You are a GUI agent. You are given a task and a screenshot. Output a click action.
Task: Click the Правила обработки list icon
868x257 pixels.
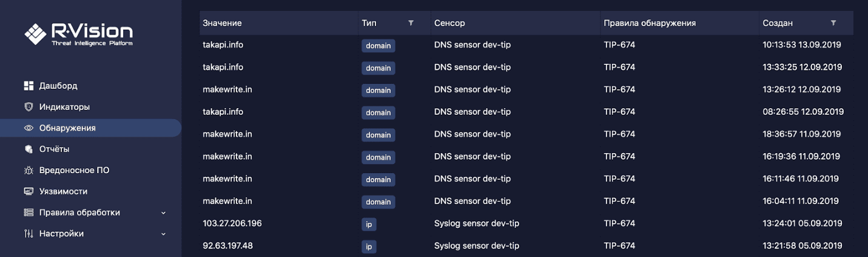pyautogui.click(x=28, y=213)
